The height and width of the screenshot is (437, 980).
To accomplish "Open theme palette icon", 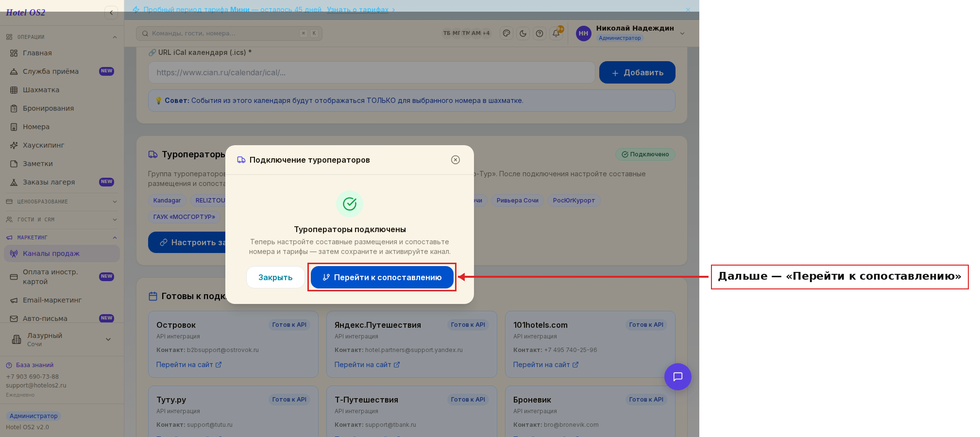I will (507, 34).
